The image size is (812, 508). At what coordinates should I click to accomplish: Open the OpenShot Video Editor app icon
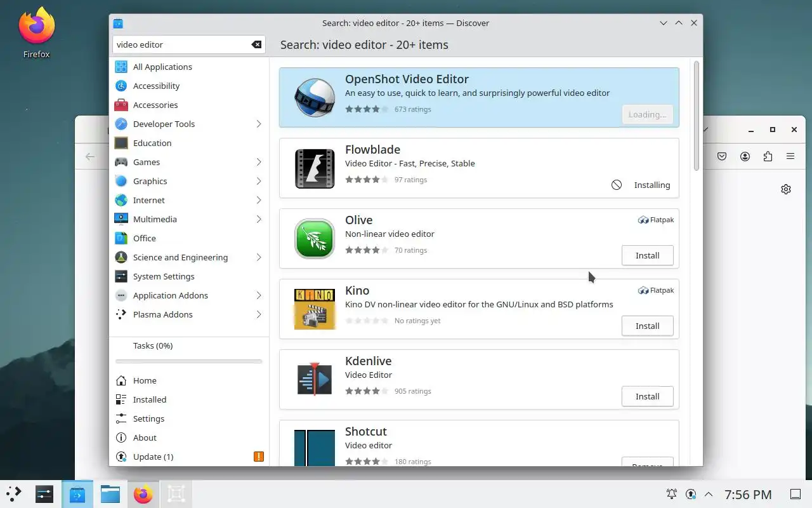coord(315,97)
